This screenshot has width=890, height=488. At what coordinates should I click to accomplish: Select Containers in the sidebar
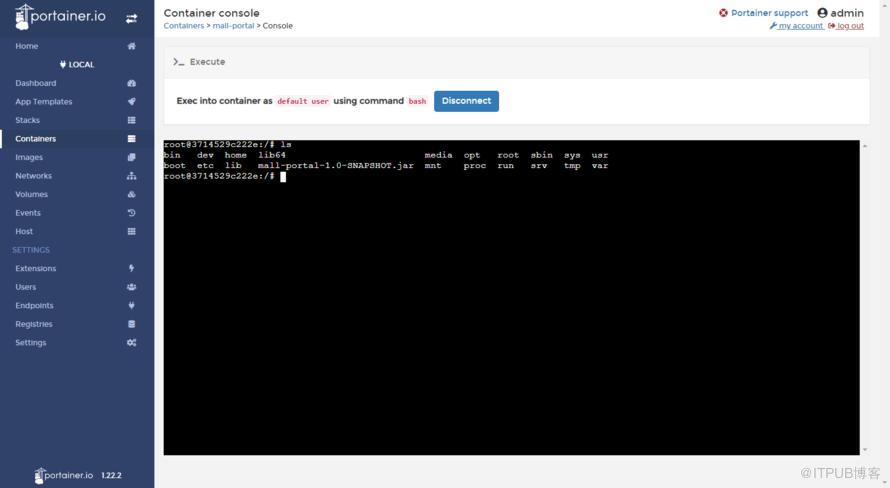(36, 138)
